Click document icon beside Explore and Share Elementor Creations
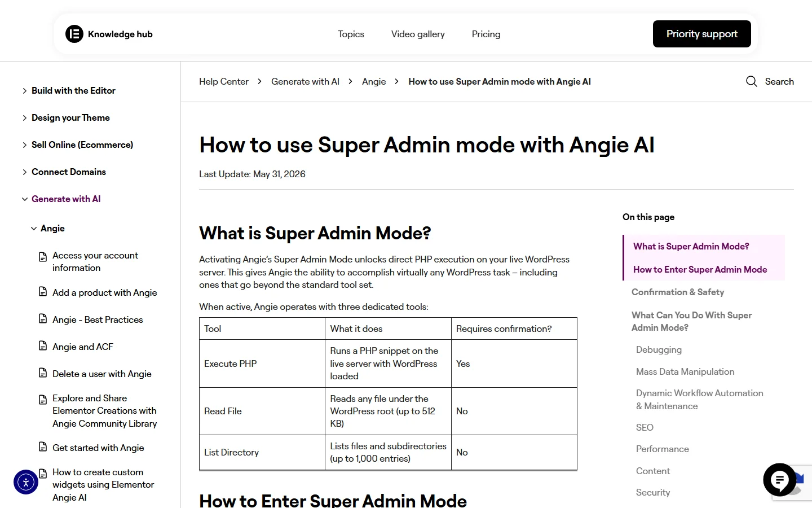 point(43,400)
